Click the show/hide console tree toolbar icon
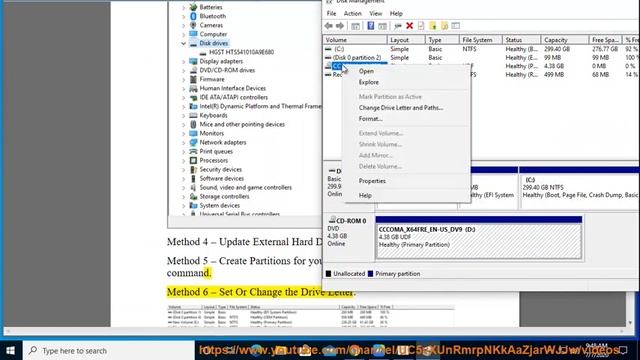The height and width of the screenshot is (360, 640). (356, 26)
